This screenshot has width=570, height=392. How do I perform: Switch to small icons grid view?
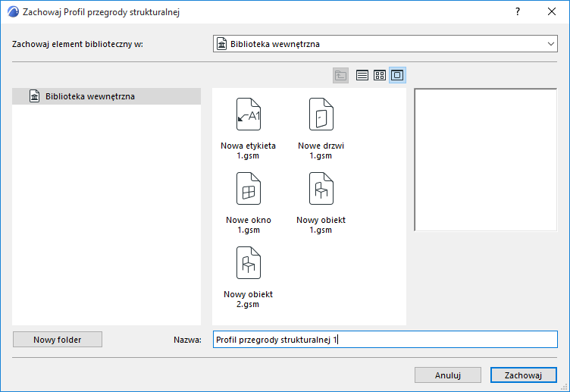pos(380,75)
